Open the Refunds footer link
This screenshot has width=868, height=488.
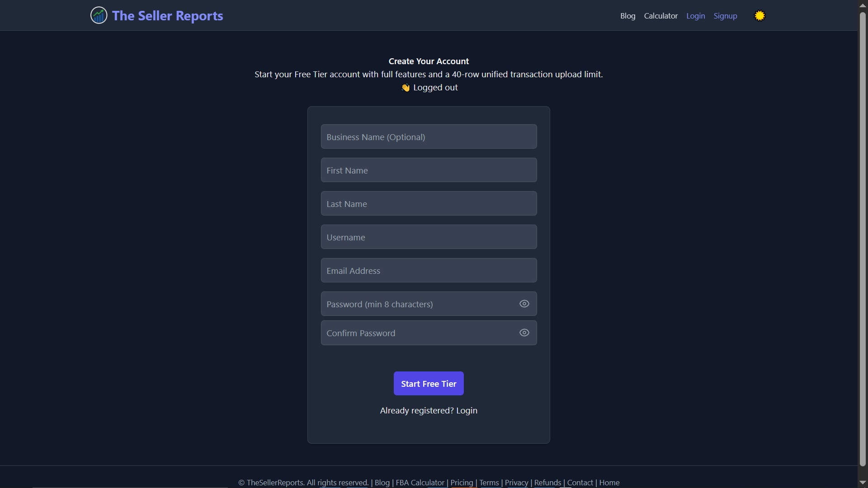point(547,483)
